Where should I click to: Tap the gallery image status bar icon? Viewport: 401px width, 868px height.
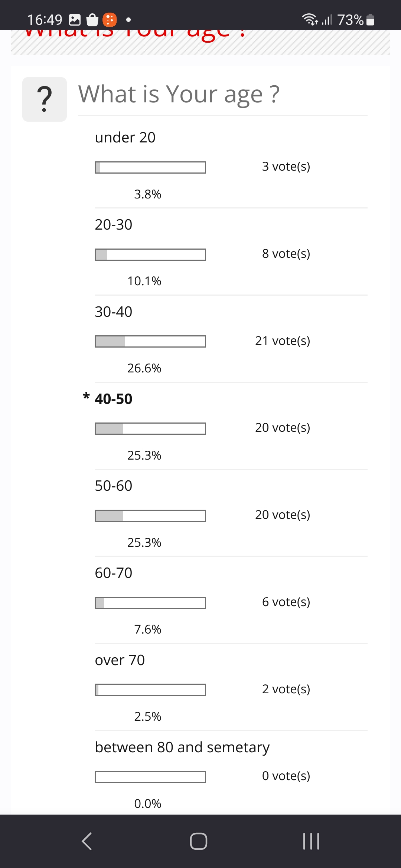pyautogui.click(x=75, y=20)
